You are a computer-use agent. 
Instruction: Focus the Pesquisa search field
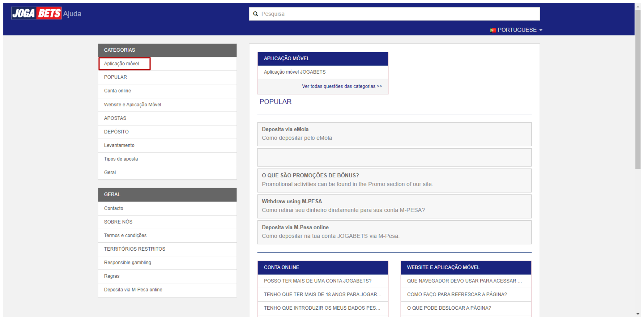coord(394,14)
